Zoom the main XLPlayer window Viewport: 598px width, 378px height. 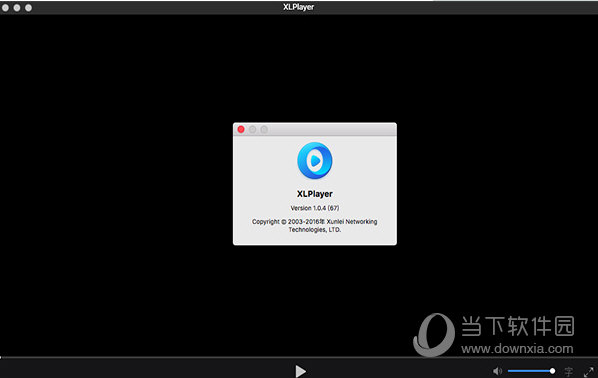[29, 8]
